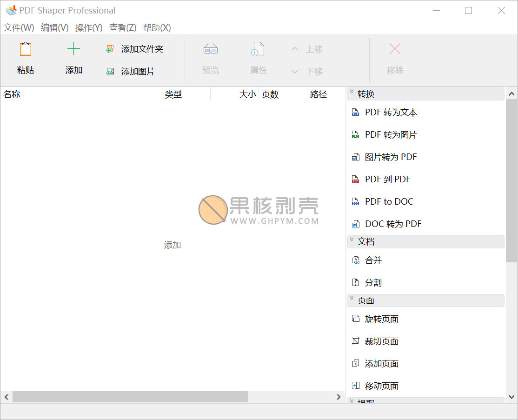The width and height of the screenshot is (518, 420).
Task: Click the horizontal scrollbar right arrow
Action: pyautogui.click(x=339, y=397)
